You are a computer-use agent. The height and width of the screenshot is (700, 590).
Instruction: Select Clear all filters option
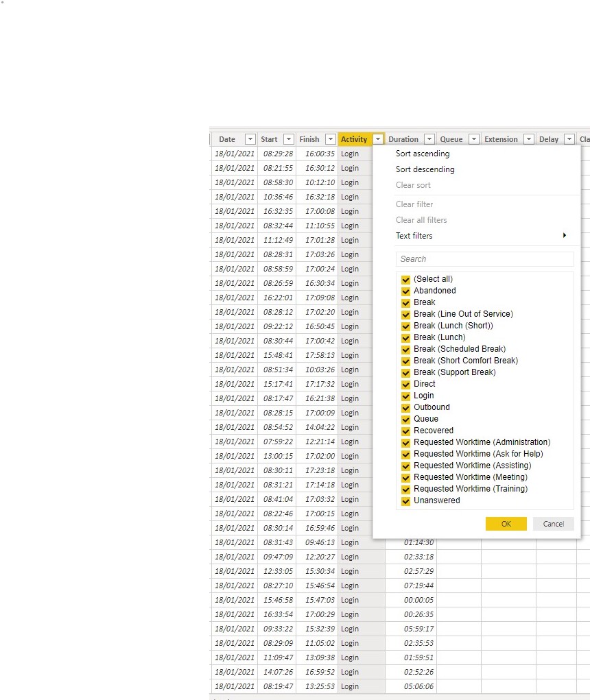coord(421,219)
